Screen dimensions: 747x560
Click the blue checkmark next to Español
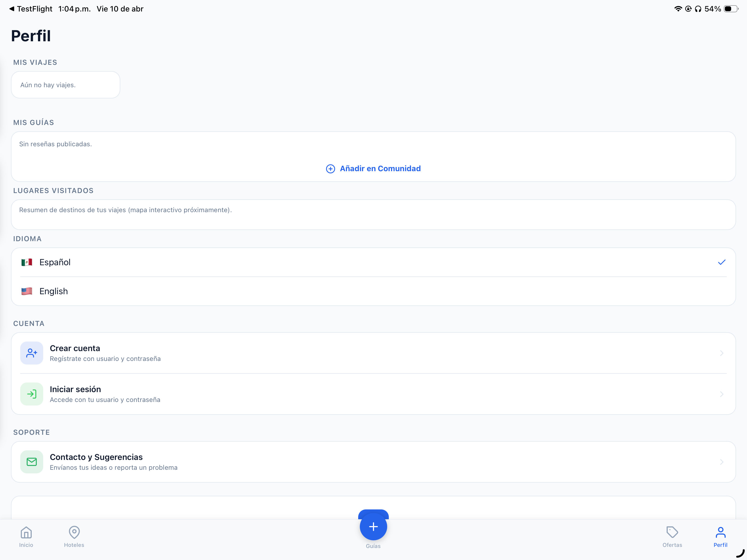click(721, 262)
